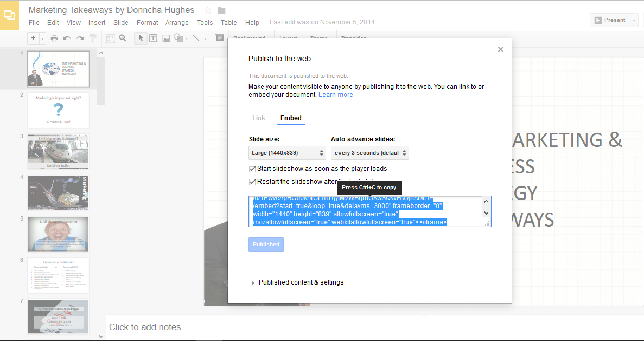Switch to the Embed tab

pos(291,118)
